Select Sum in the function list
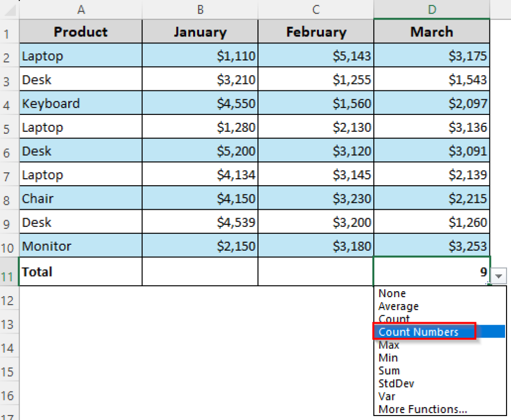This screenshot has height=420, width=511. (389, 371)
